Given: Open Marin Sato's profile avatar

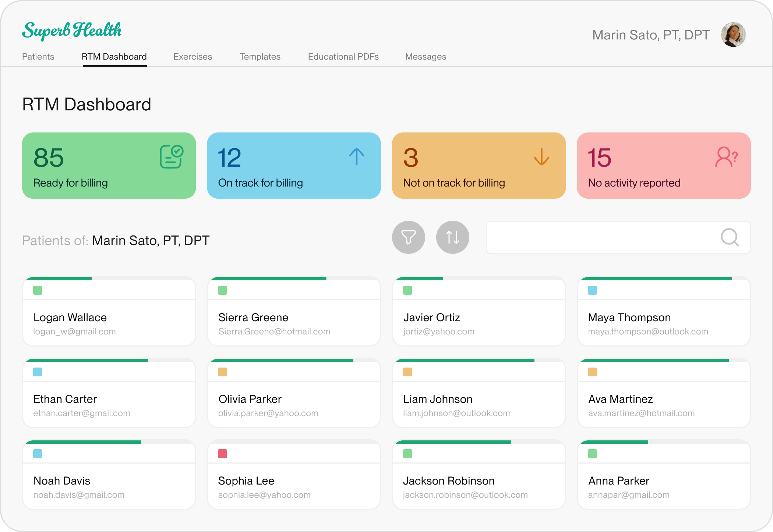Looking at the screenshot, I should 733,35.
